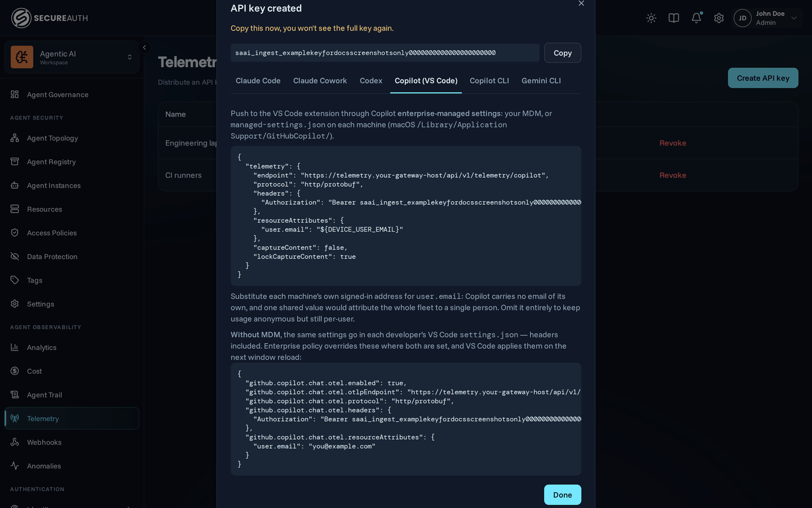Click the CI runners row name
Screen dimensions: 812x508
pyautogui.click(x=183, y=175)
